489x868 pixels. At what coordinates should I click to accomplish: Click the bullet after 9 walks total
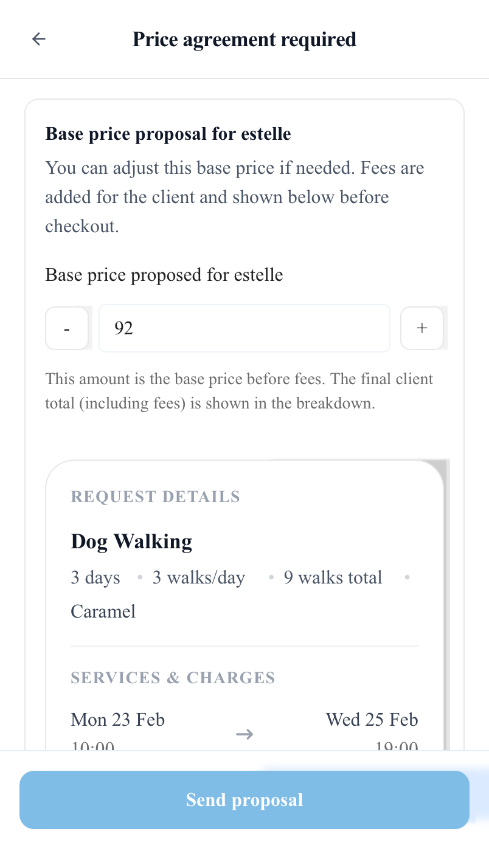pyautogui.click(x=407, y=576)
